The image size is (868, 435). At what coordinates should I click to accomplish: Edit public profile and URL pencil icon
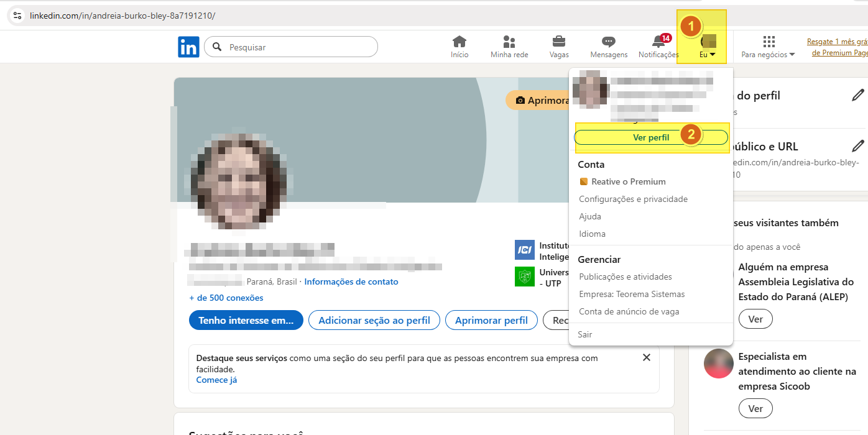[858, 146]
